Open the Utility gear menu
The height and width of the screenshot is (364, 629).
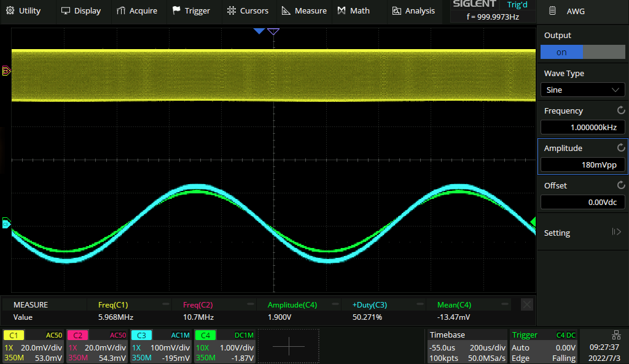pyautogui.click(x=23, y=10)
